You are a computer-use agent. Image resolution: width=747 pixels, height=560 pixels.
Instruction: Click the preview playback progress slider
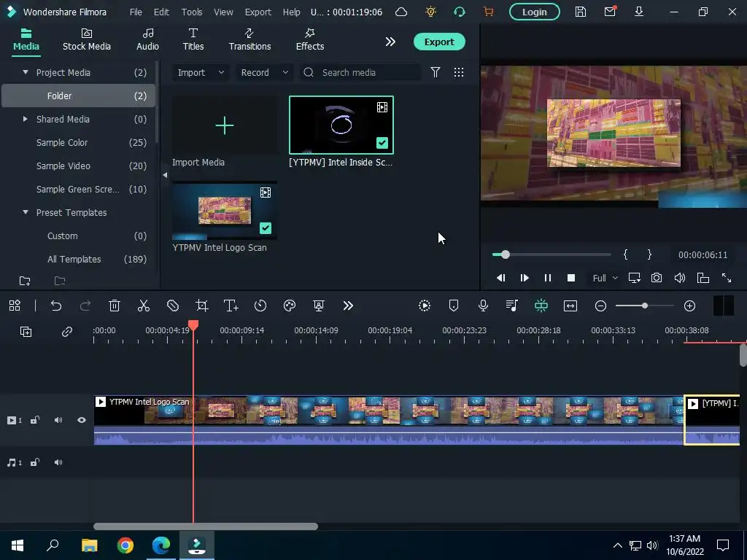coord(551,254)
